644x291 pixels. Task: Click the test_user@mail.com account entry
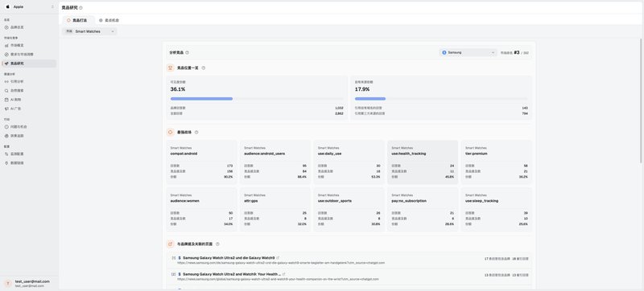coord(29,283)
